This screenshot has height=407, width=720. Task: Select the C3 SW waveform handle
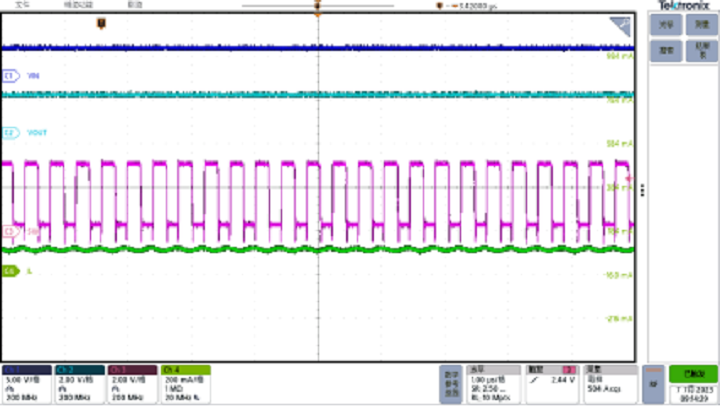pyautogui.click(x=12, y=231)
